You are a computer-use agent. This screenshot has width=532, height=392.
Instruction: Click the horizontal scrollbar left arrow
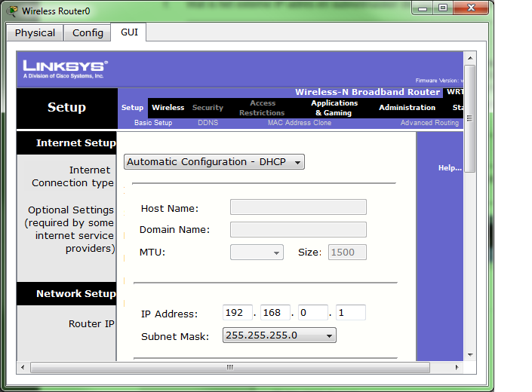pos(23,367)
